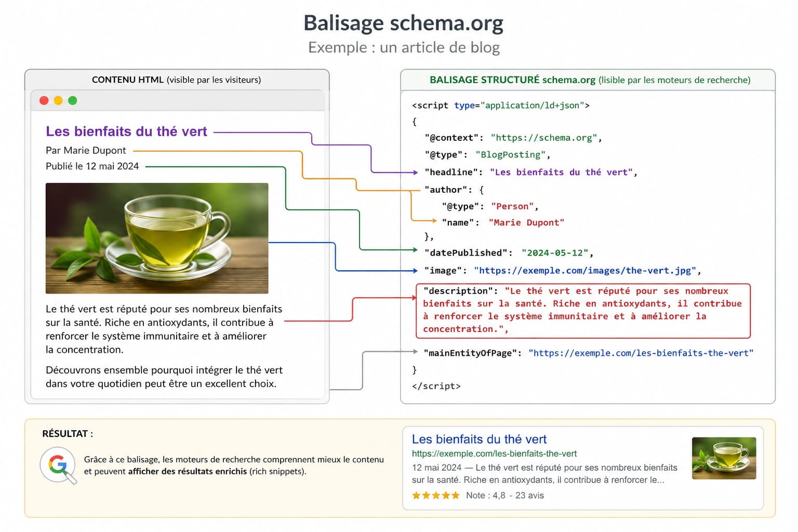Screen dimensions: 798x532
Task: Click the Note : 4,8 - 23 avis text
Action: coord(505,495)
